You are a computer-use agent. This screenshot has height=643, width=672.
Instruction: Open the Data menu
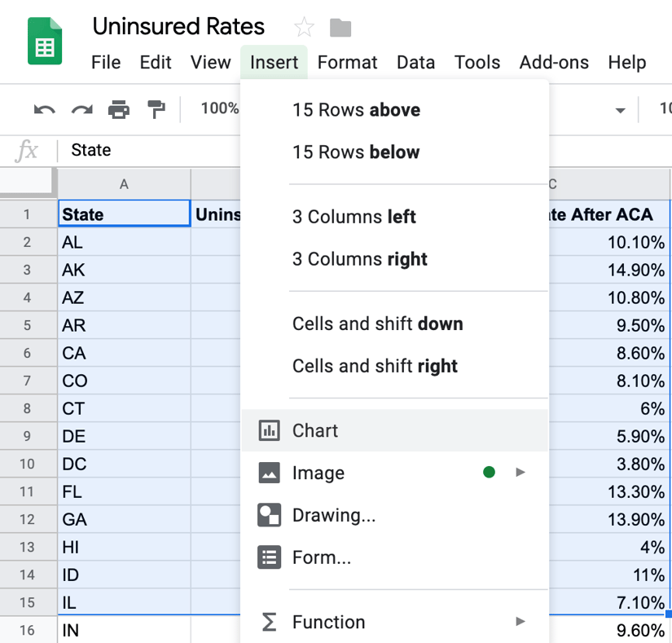(415, 62)
